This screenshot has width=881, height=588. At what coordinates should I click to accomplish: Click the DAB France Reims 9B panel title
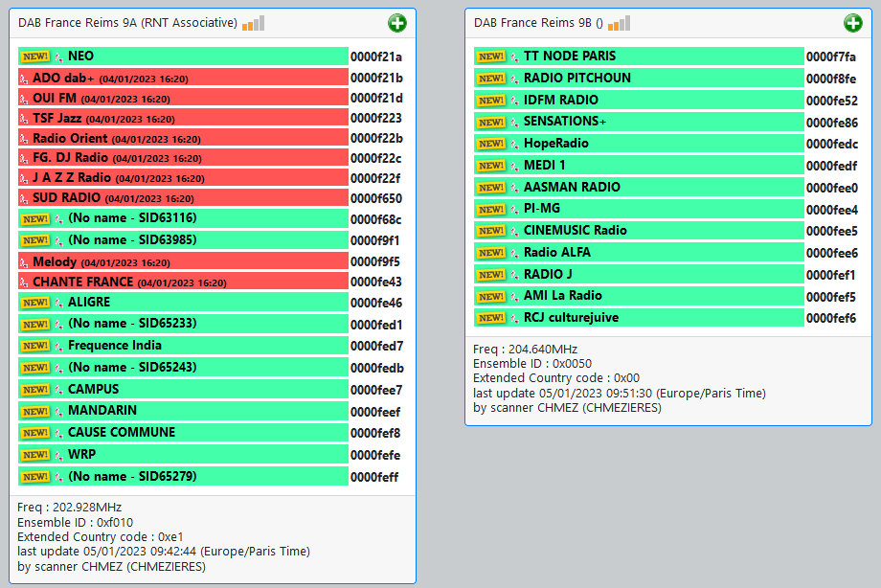[538, 22]
